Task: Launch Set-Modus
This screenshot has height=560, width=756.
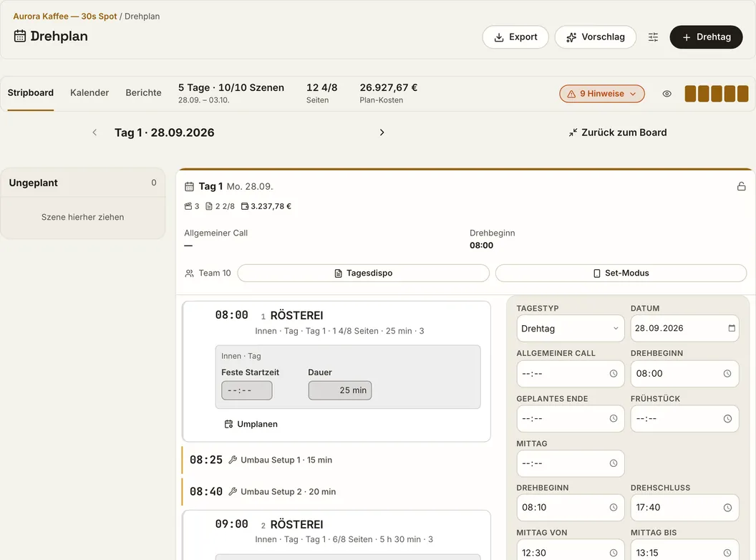Action: pyautogui.click(x=621, y=273)
